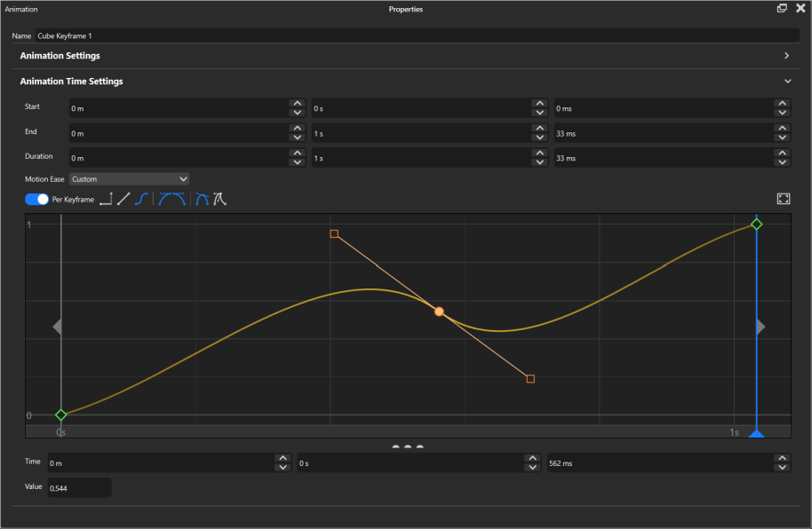
Task: Click the left graph scroll arrow
Action: coord(57,327)
